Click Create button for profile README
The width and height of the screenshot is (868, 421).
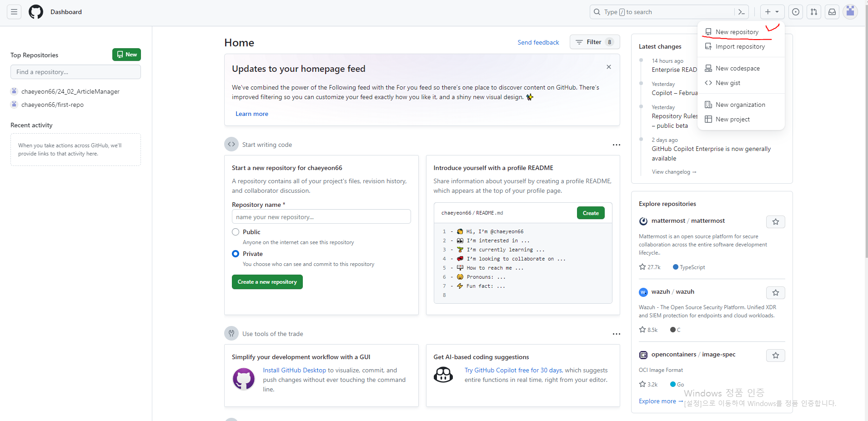(x=591, y=213)
